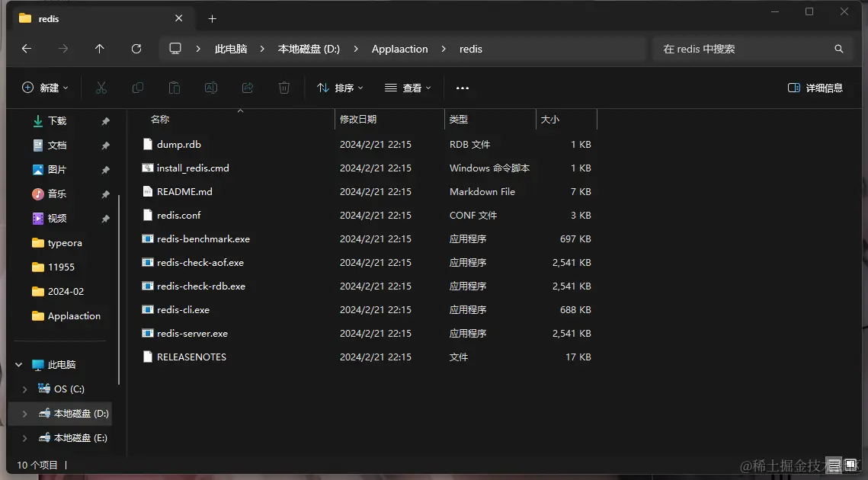Click Applaaction breadcrumb in address bar
868x480 pixels.
[x=399, y=49]
